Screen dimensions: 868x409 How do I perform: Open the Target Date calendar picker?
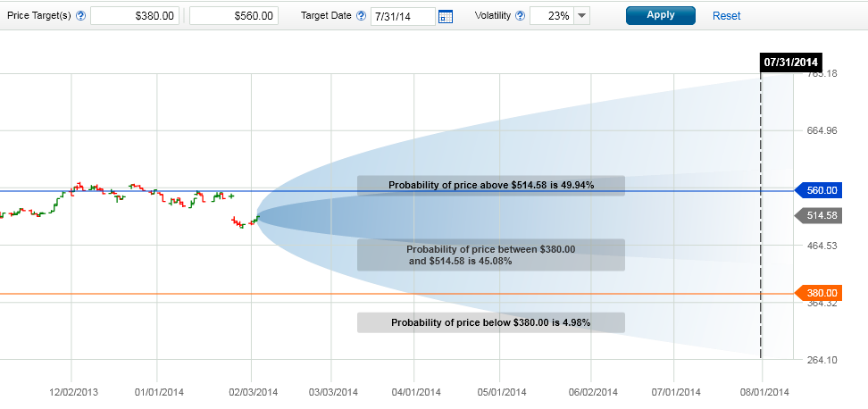[446, 16]
